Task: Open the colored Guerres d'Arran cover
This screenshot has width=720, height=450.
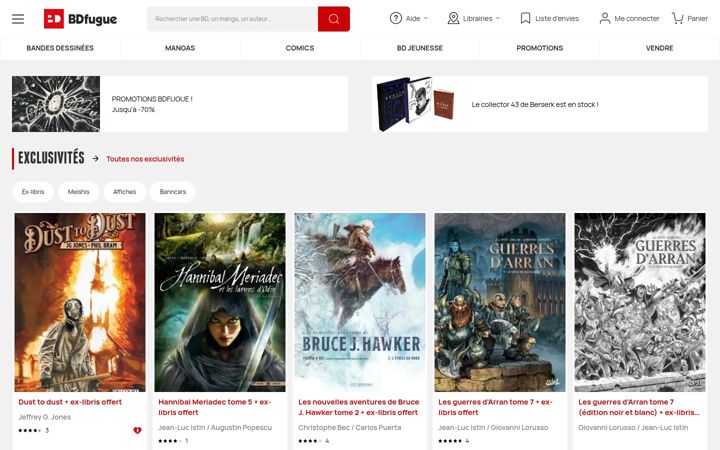Action: pos(500,302)
